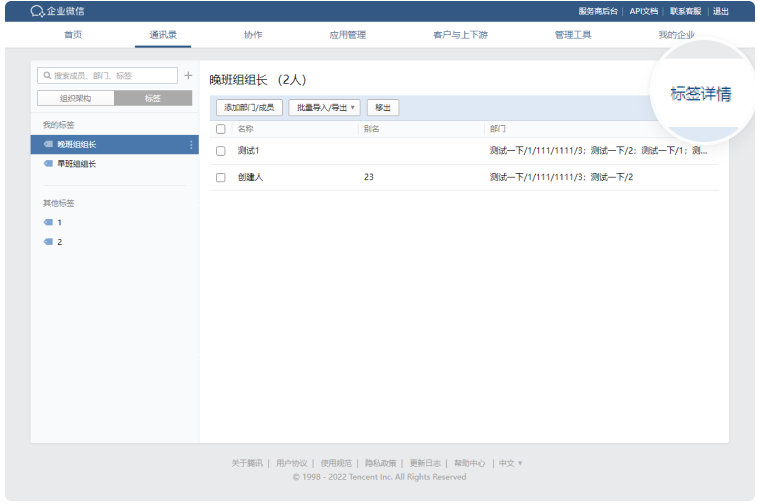The width and height of the screenshot is (758, 504).
Task: Open the 标签详情 link
Action: (x=700, y=94)
